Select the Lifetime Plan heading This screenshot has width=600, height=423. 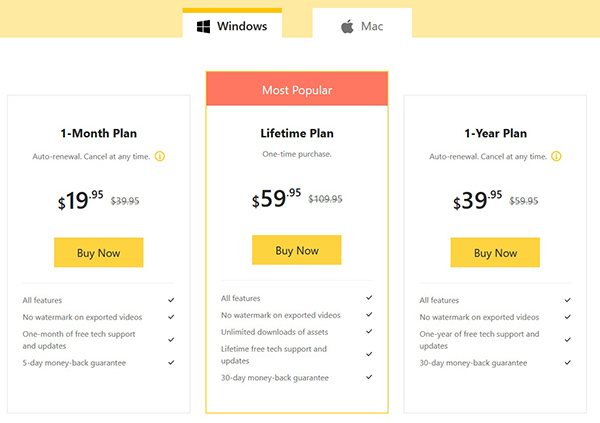coord(297,133)
